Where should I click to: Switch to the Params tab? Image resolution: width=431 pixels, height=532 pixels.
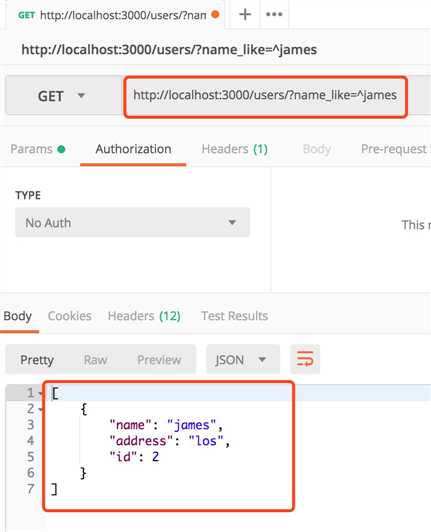point(38,149)
